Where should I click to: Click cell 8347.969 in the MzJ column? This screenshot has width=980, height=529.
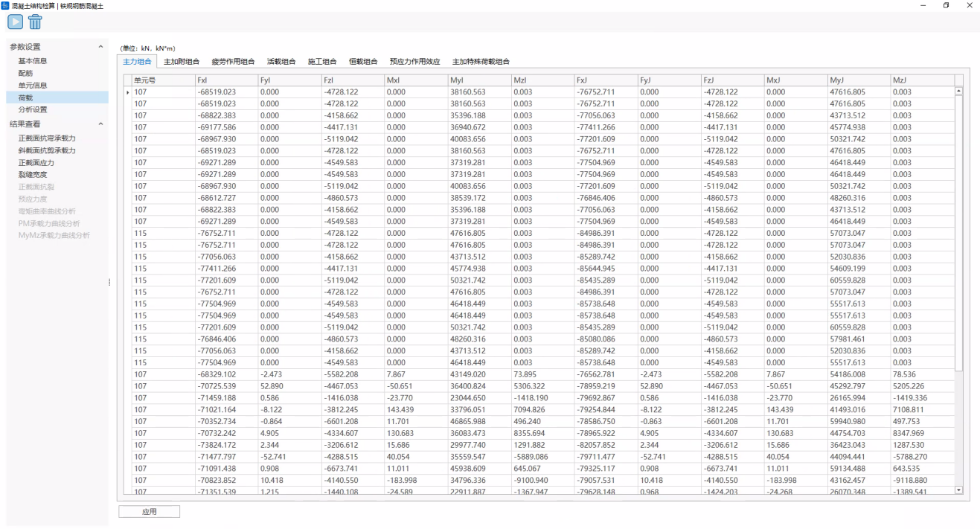[922, 433]
